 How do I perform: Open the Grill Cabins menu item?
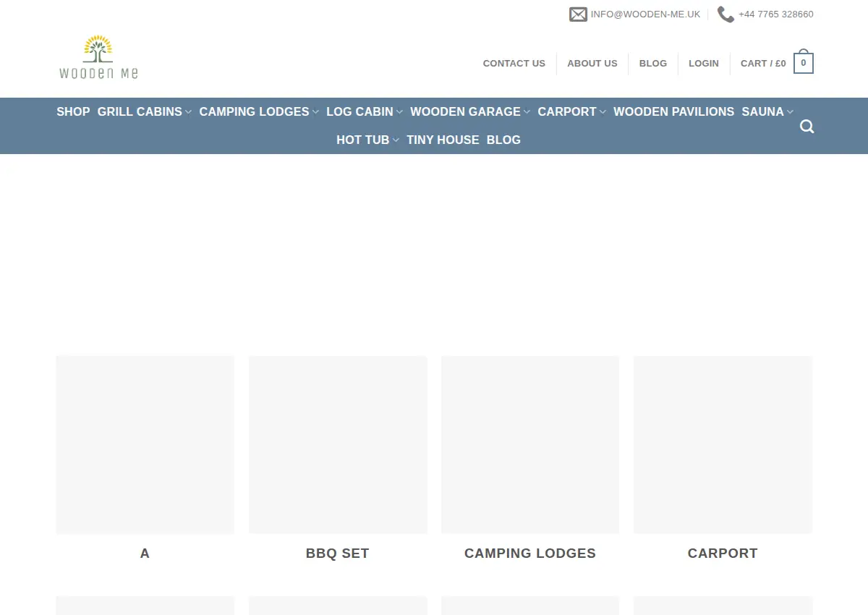(140, 111)
